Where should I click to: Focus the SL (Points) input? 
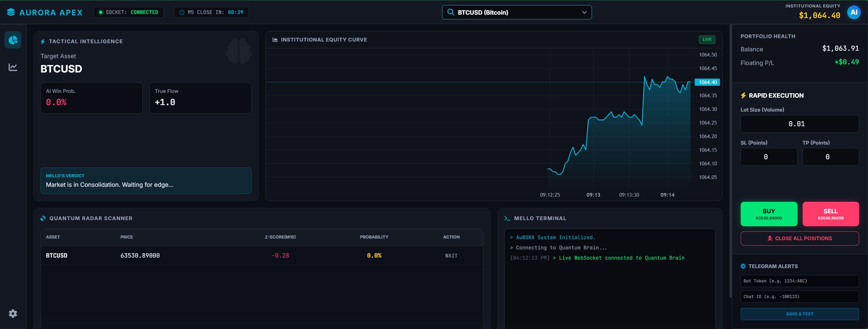tap(769, 157)
